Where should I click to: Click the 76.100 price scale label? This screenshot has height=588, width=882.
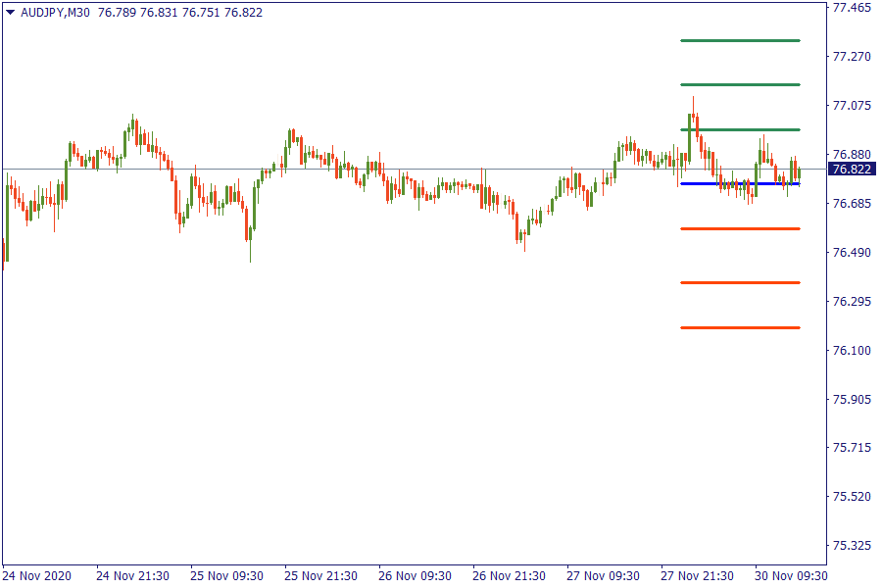point(851,350)
